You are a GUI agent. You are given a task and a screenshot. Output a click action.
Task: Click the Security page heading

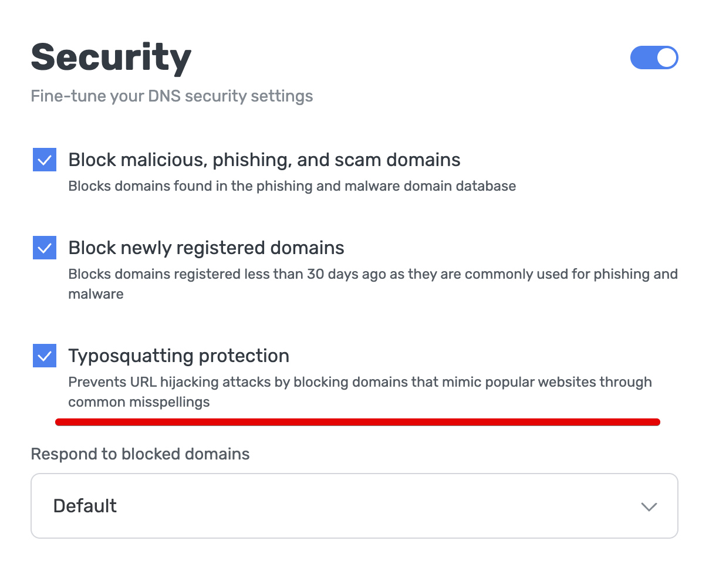point(111,56)
